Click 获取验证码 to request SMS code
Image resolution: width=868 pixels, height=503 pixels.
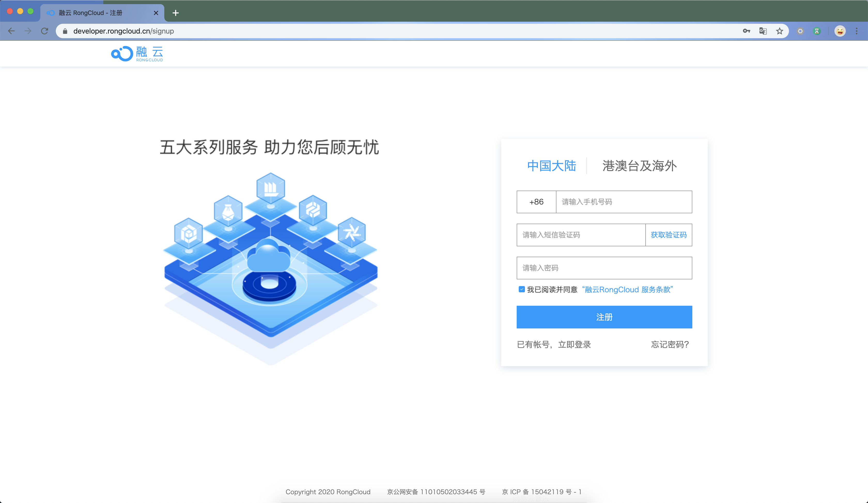coord(669,235)
